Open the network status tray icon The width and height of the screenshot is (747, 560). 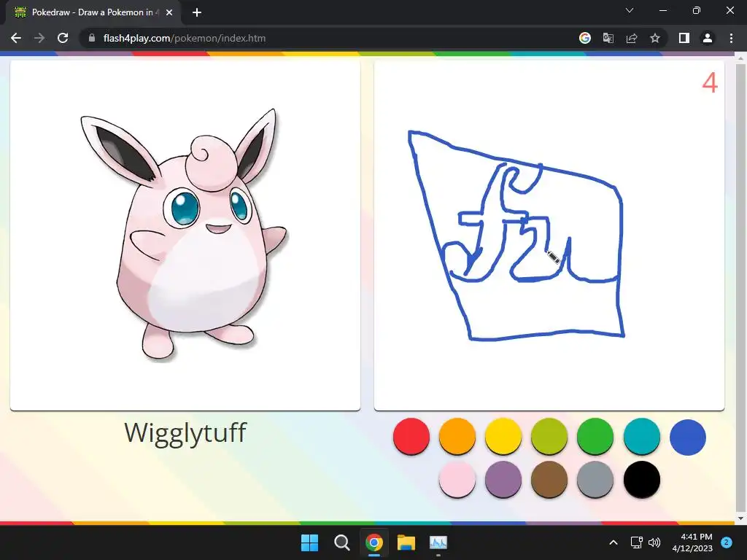[636, 542]
